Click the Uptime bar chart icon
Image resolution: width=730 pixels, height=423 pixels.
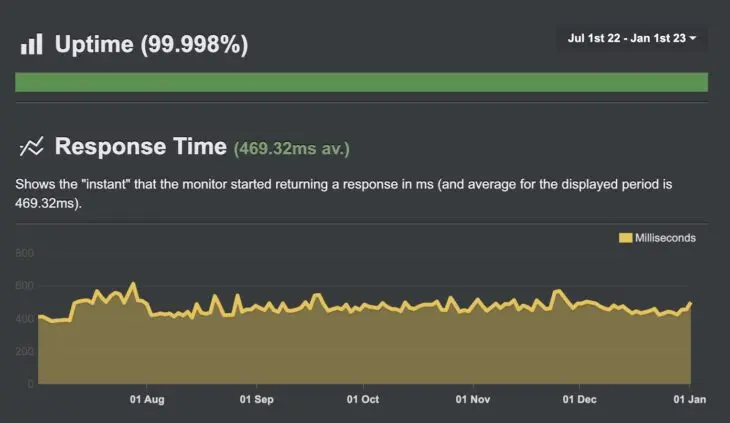[x=31, y=44]
